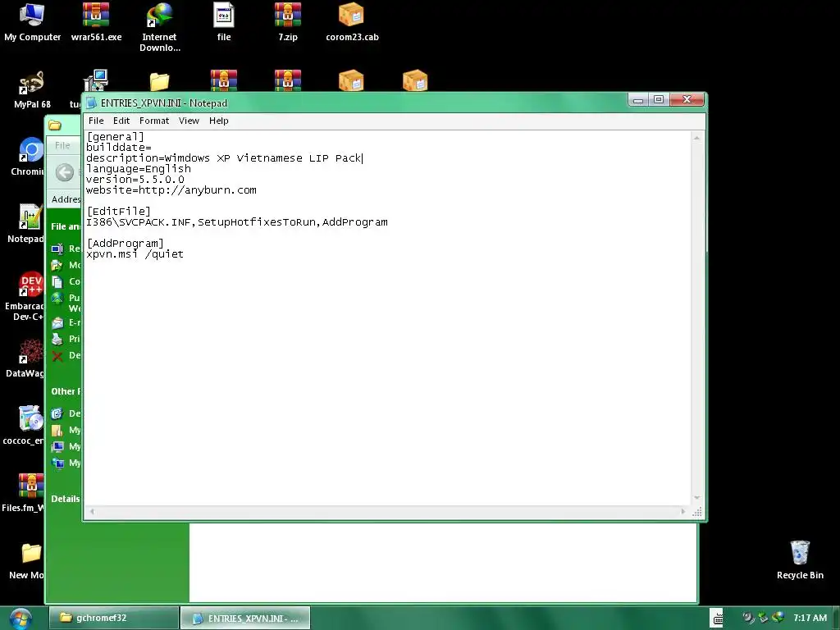The width and height of the screenshot is (840, 630).
Task: Click the Publish to Web task icon in Explorer
Action: 57,299
